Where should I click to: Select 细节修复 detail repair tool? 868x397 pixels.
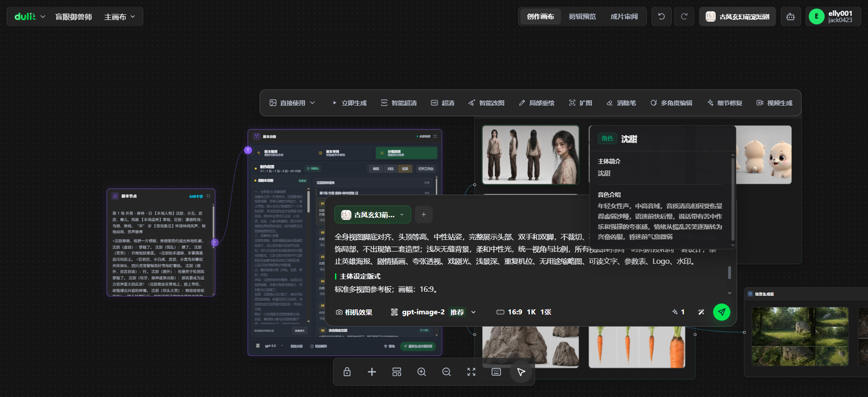point(725,103)
